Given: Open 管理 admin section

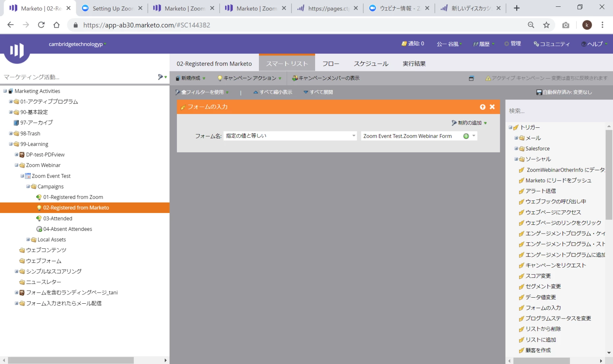Looking at the screenshot, I should click(x=513, y=44).
